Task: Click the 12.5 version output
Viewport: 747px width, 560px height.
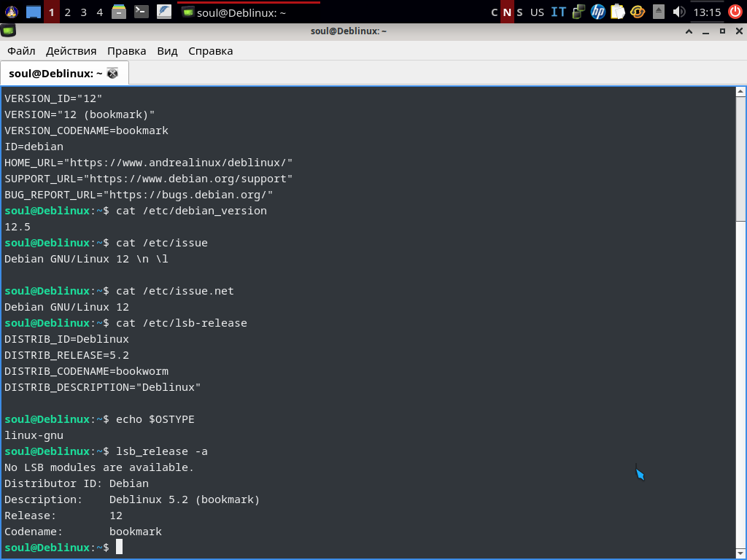Action: (x=18, y=227)
